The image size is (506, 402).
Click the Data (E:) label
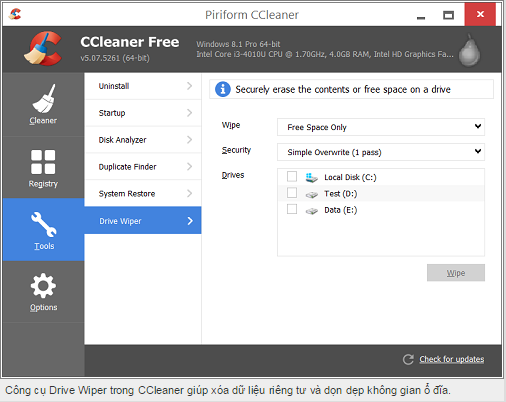pos(341,210)
